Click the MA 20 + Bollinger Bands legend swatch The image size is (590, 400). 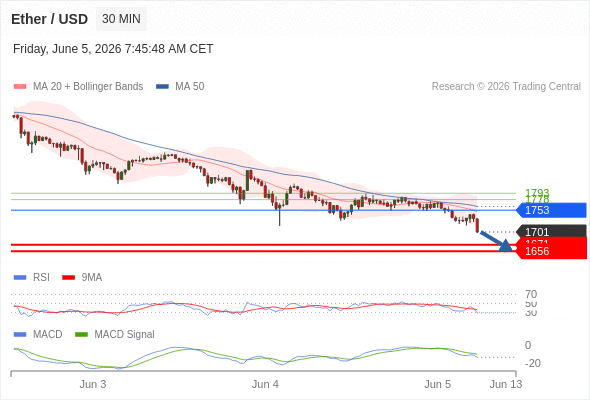click(x=20, y=87)
